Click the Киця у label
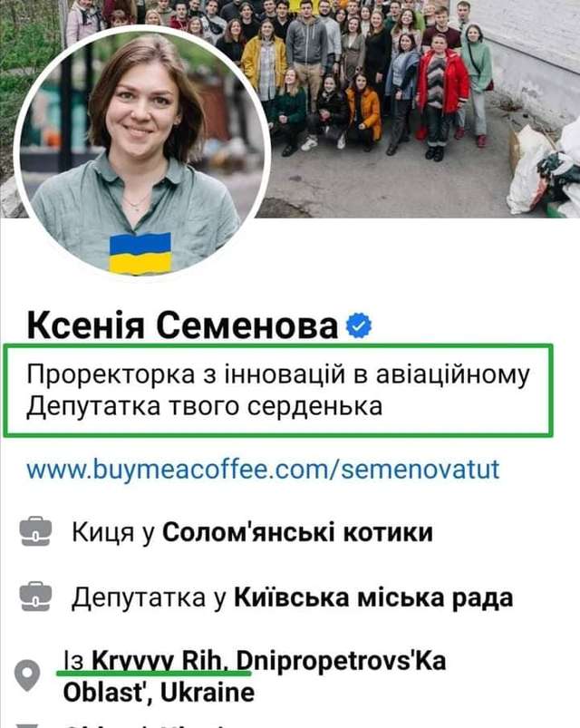The height and width of the screenshot is (728, 580). [112, 532]
